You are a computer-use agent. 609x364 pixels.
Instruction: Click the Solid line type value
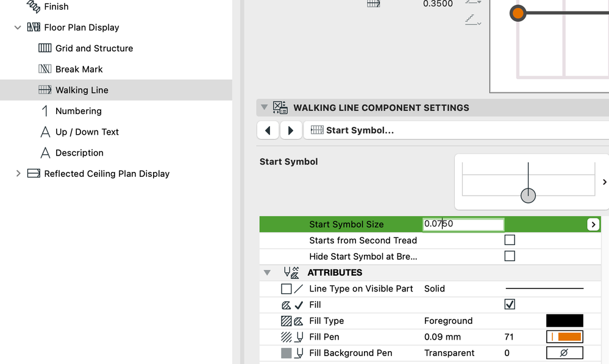click(x=434, y=288)
